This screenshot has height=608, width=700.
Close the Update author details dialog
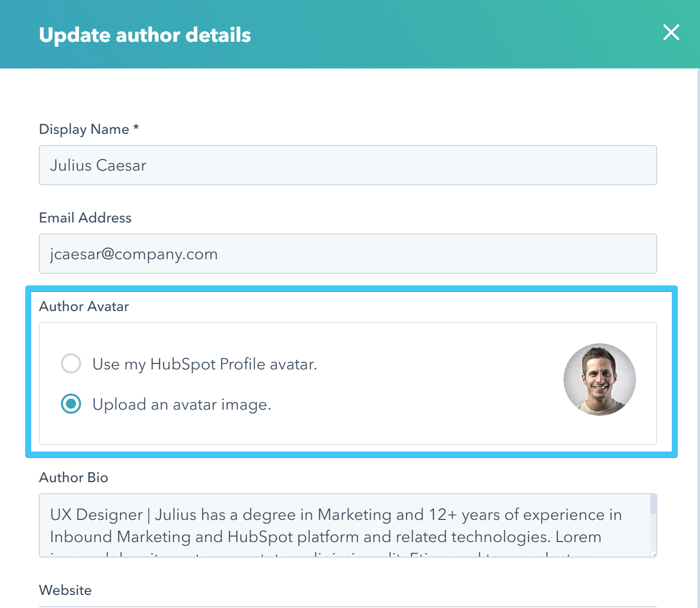pos(671,33)
